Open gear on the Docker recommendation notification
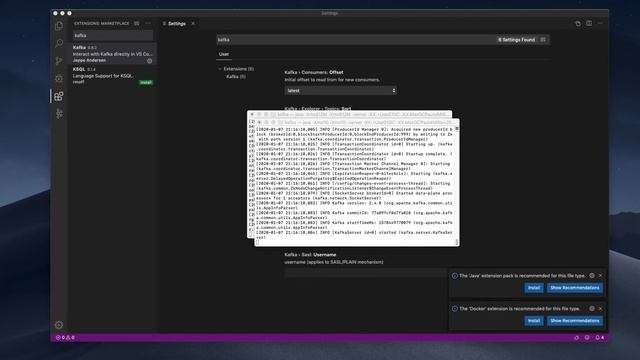The width and height of the screenshot is (640, 360). click(x=592, y=309)
